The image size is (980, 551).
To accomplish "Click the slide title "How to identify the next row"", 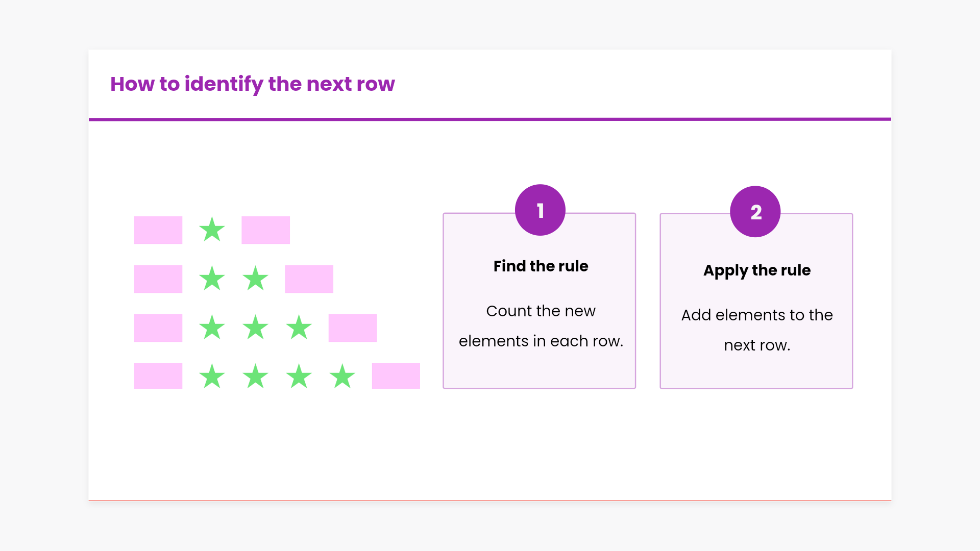I will click(x=253, y=84).
